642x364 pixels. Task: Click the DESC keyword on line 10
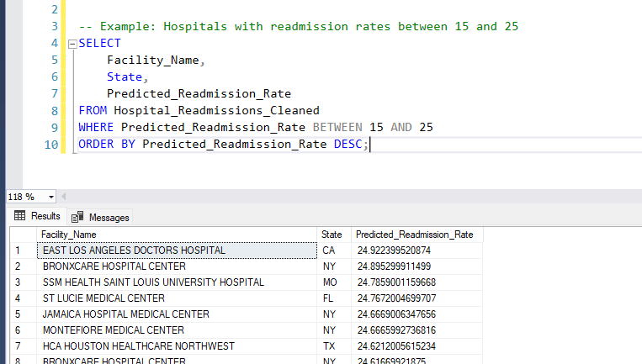pyautogui.click(x=348, y=144)
